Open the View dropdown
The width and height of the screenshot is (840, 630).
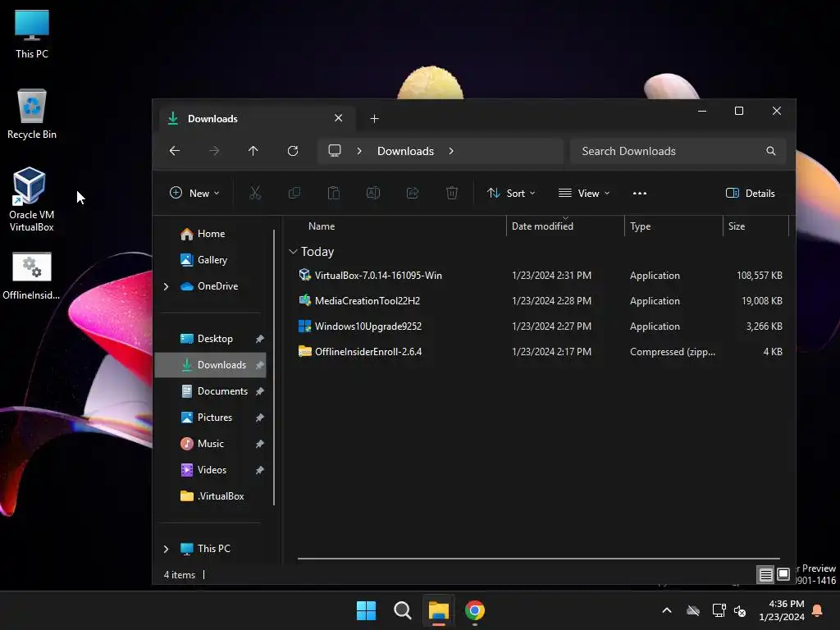[x=584, y=193]
